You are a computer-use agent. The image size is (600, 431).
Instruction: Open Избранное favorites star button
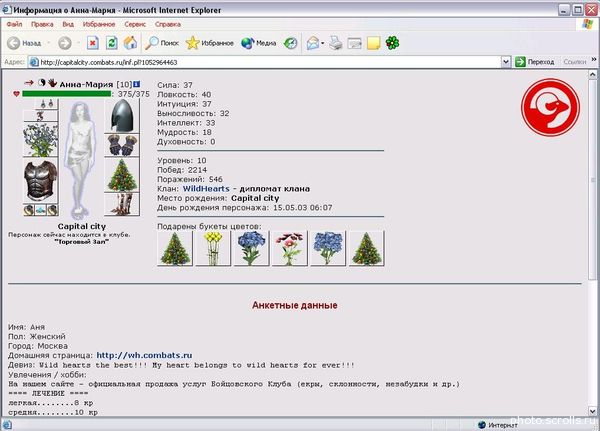tap(210, 43)
